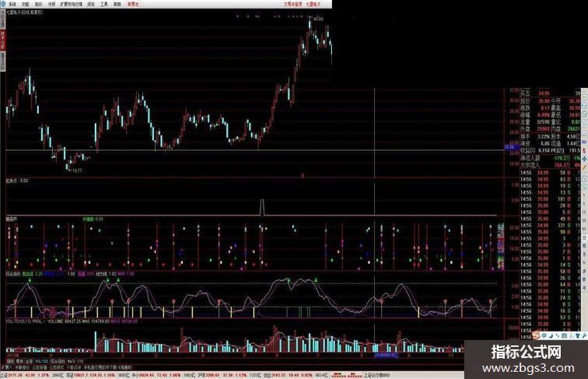
Task: Open the 资讯 menu
Action: pos(91,4)
